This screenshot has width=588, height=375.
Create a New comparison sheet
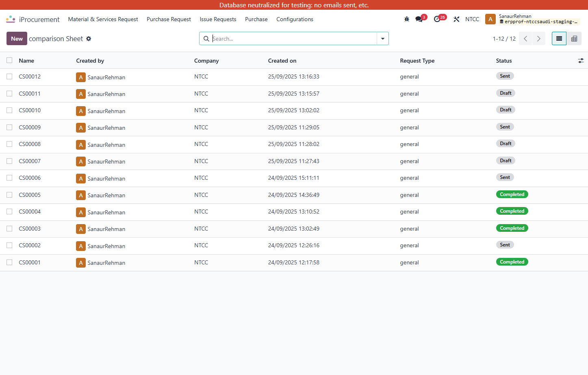pos(17,39)
